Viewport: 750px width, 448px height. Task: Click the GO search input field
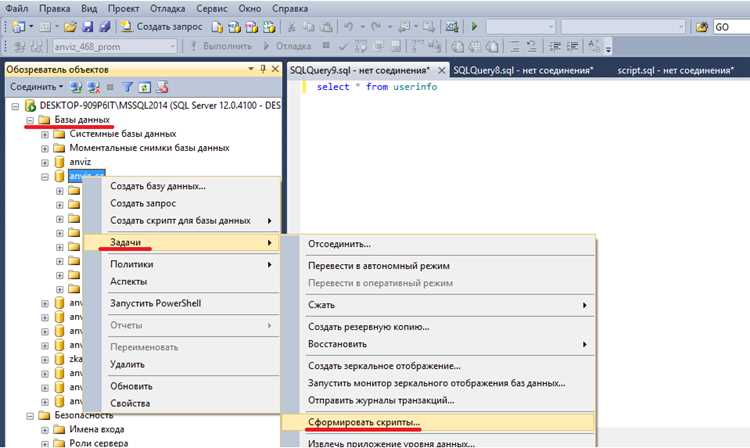point(731,27)
